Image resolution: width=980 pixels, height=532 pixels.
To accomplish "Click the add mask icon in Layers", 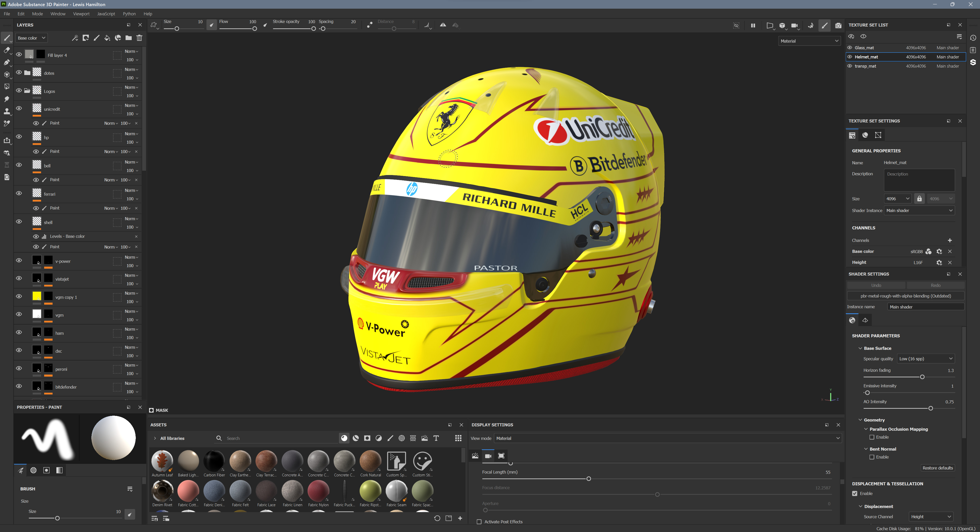I will pyautogui.click(x=86, y=38).
